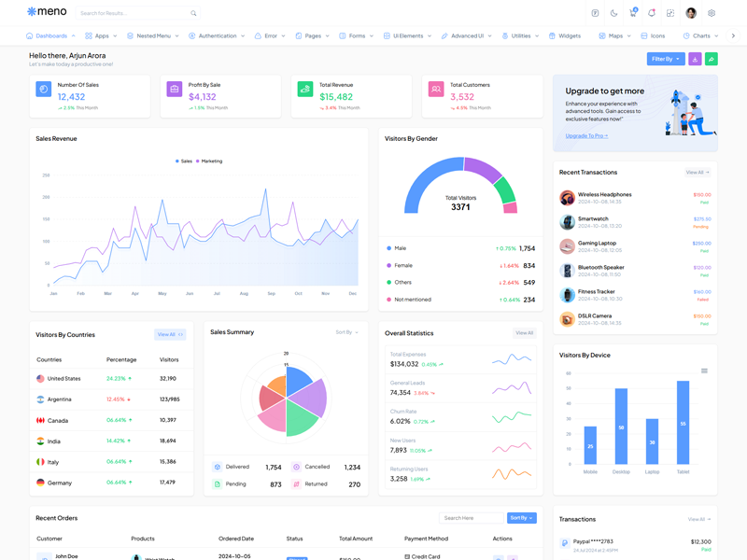The width and height of the screenshot is (747, 560).
Task: Click the green share button
Action: [x=711, y=59]
